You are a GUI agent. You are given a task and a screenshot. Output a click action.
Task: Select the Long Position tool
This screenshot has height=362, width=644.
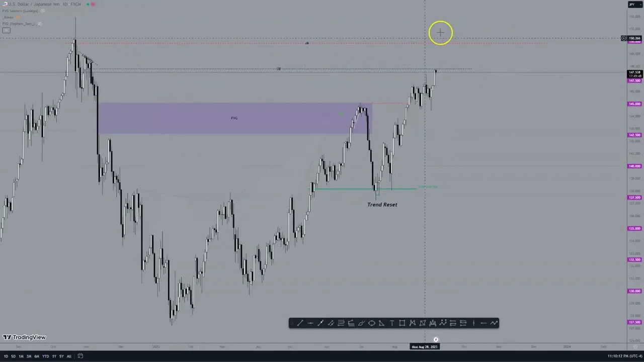click(x=453, y=323)
